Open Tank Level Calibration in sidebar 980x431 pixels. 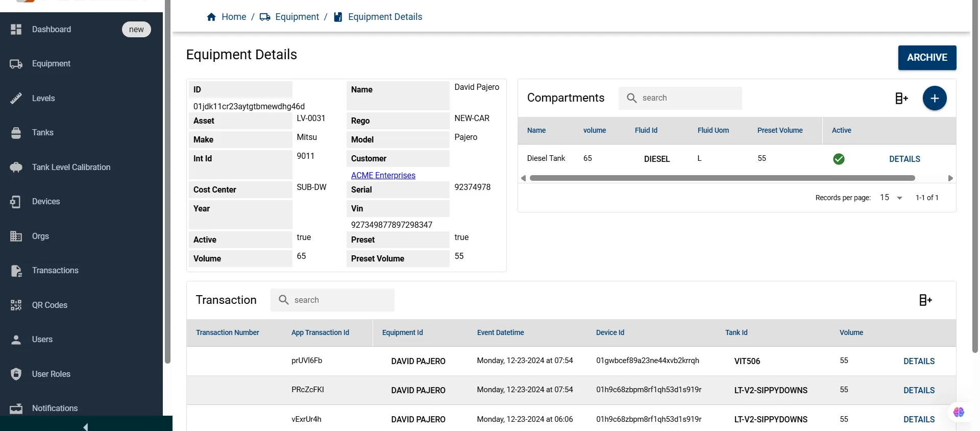point(71,167)
